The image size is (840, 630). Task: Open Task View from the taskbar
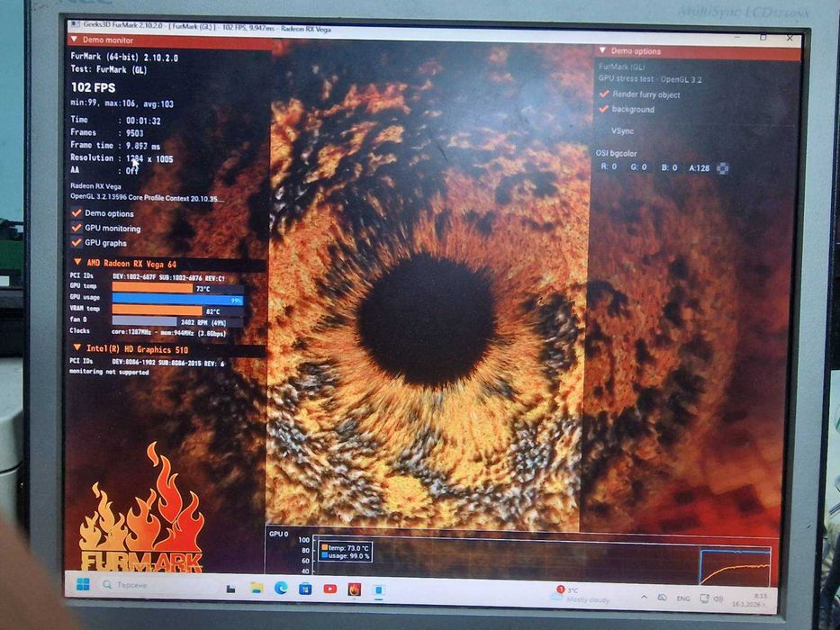click(x=230, y=589)
